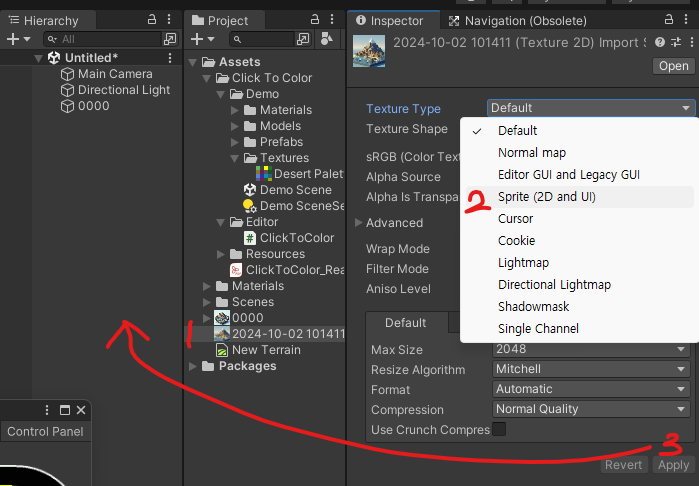Switch to the Inspector tab
Viewport: 699px width, 486px height.
[x=393, y=21]
